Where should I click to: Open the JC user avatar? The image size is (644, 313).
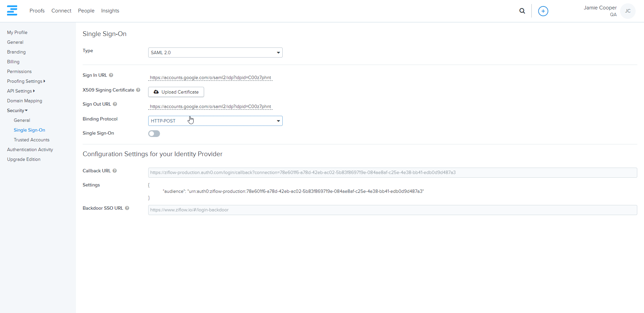tap(628, 11)
